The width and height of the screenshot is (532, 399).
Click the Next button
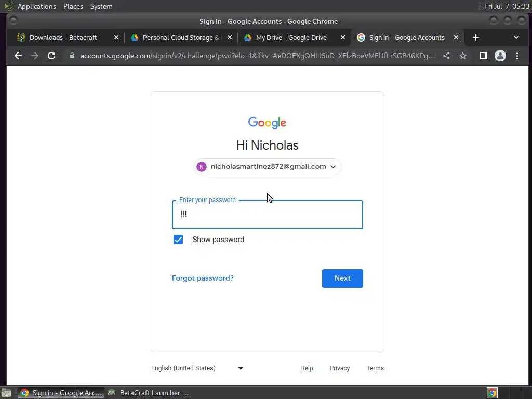342,278
